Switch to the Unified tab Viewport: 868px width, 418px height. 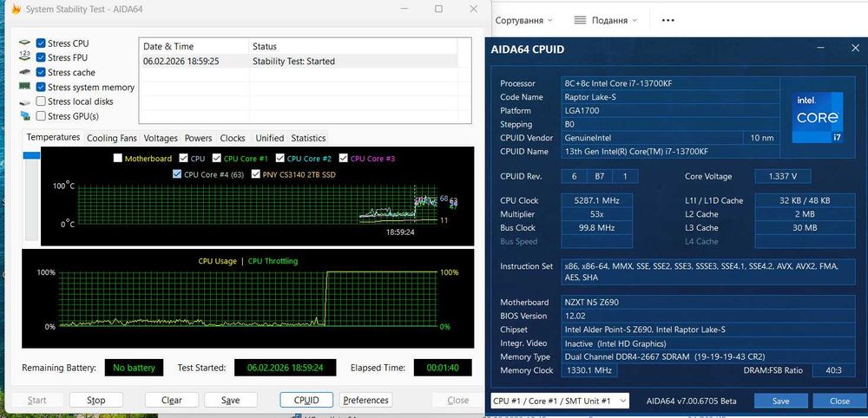270,138
